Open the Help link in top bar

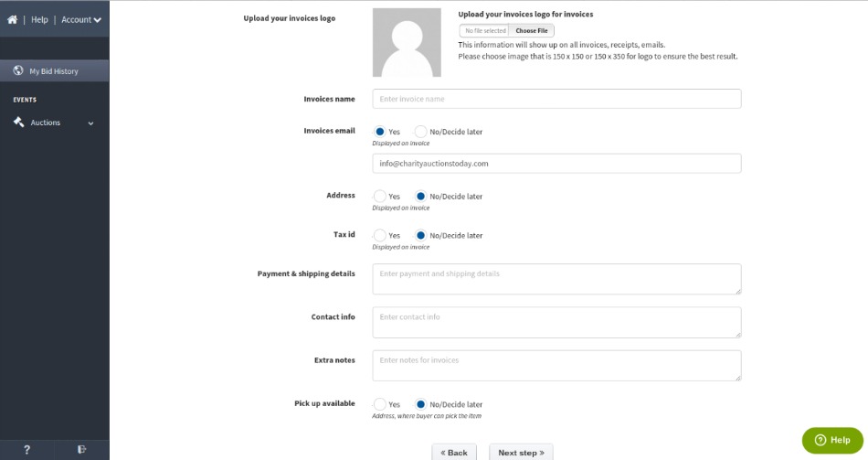(x=39, y=19)
